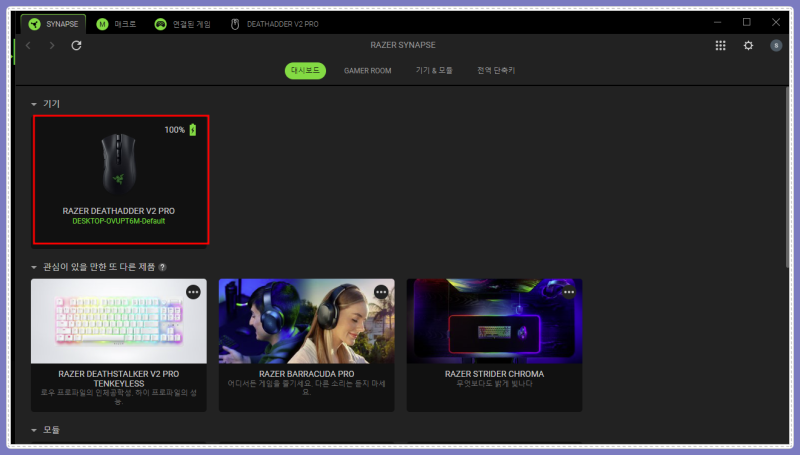Screen dimensions: 800x455
Task: Open DeathStalker V2 Pro Tenkeyless options menu
Action: pos(193,292)
